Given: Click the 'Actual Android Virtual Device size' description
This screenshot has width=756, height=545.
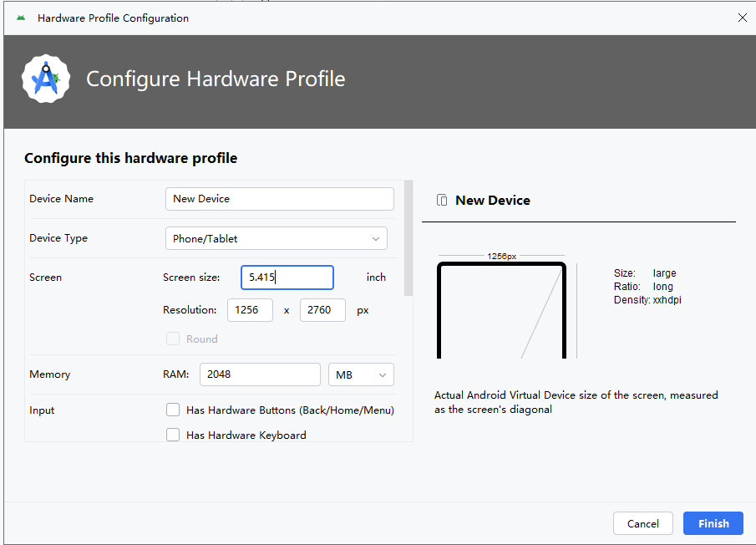Looking at the screenshot, I should (576, 402).
